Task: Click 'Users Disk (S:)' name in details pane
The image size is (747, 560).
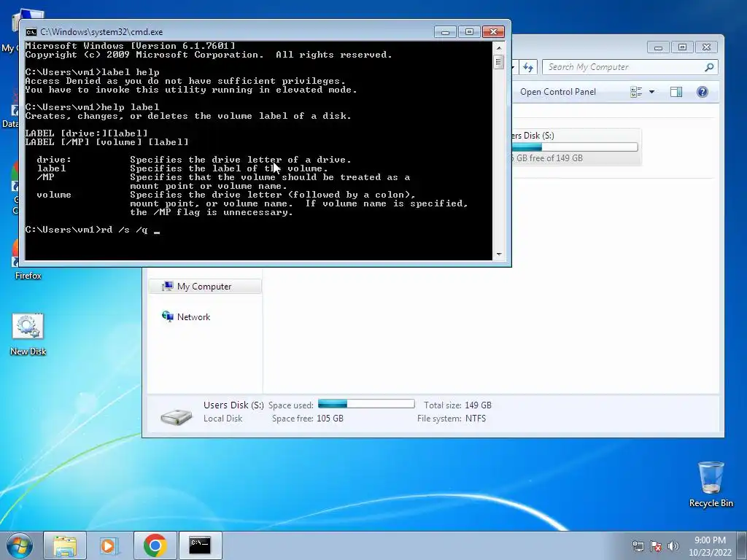Action: 233,405
